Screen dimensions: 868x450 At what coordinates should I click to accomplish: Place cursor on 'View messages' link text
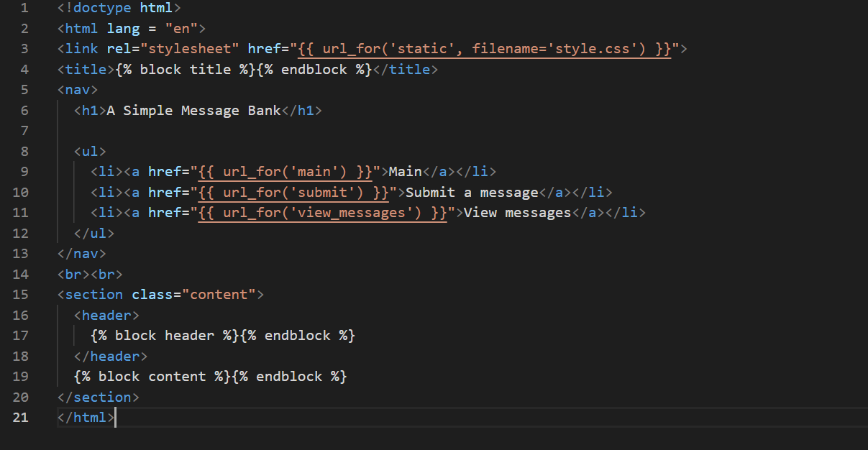(x=517, y=213)
